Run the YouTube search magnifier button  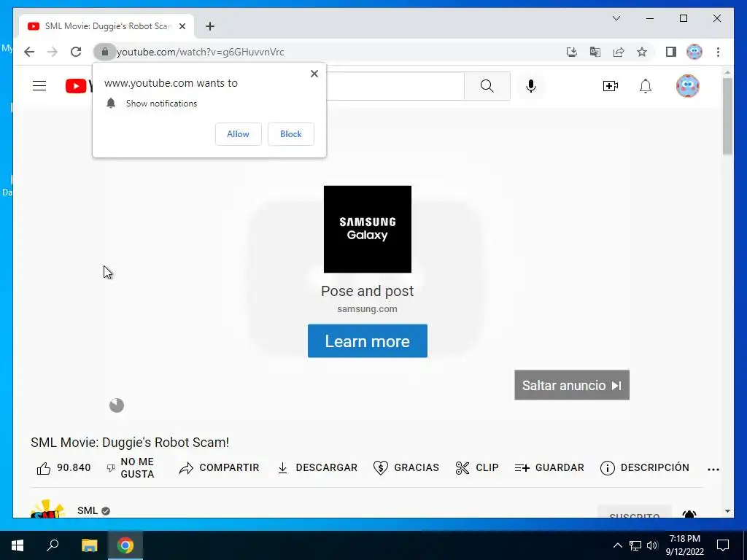coord(487,86)
